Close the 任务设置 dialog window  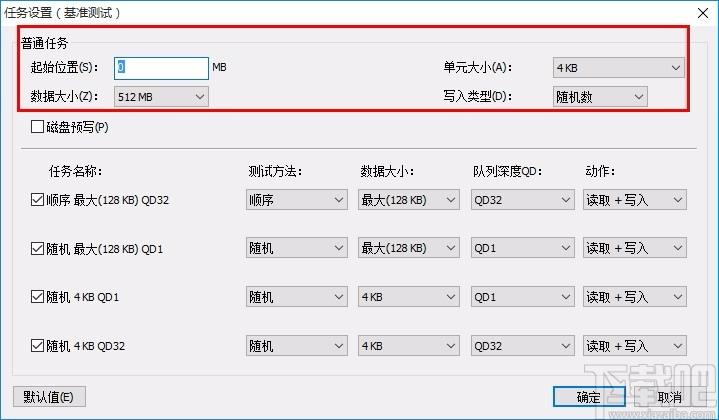(702, 13)
